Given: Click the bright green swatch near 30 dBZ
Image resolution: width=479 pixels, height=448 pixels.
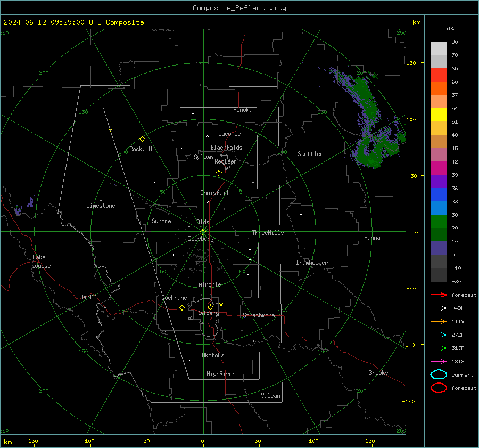Looking at the screenshot, I should [x=439, y=222].
